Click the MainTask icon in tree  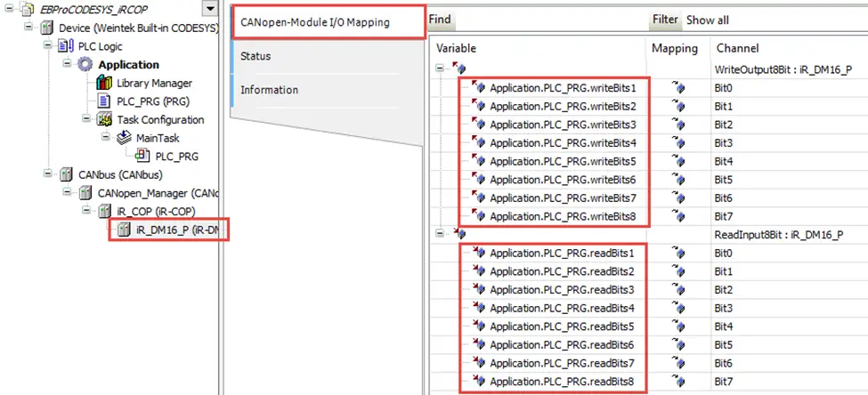pyautogui.click(x=124, y=138)
